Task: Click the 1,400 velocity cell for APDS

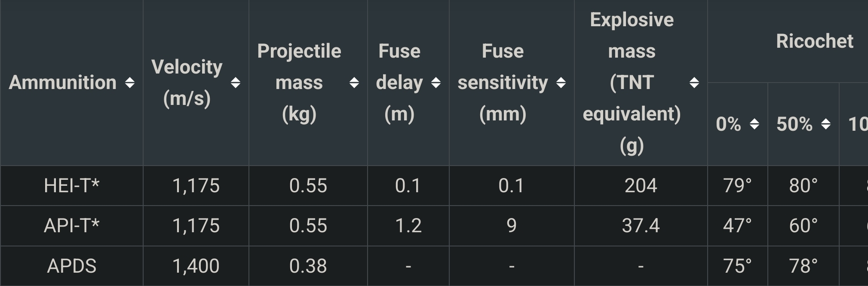Action: (196, 266)
